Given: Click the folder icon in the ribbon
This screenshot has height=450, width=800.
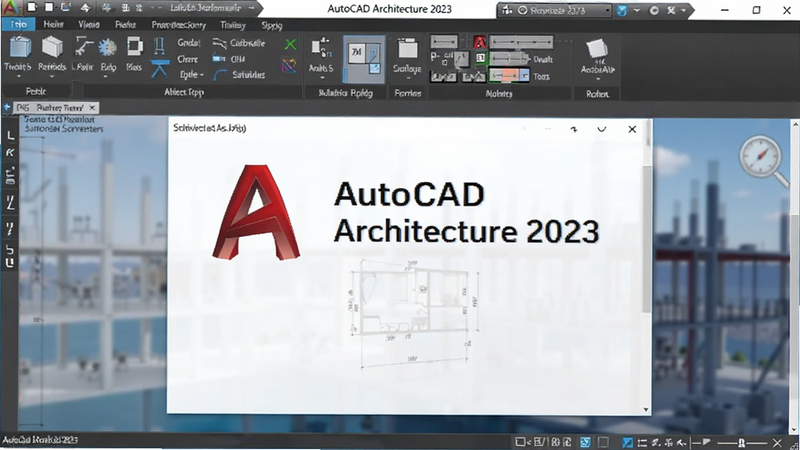Looking at the screenshot, I should coord(408,49).
